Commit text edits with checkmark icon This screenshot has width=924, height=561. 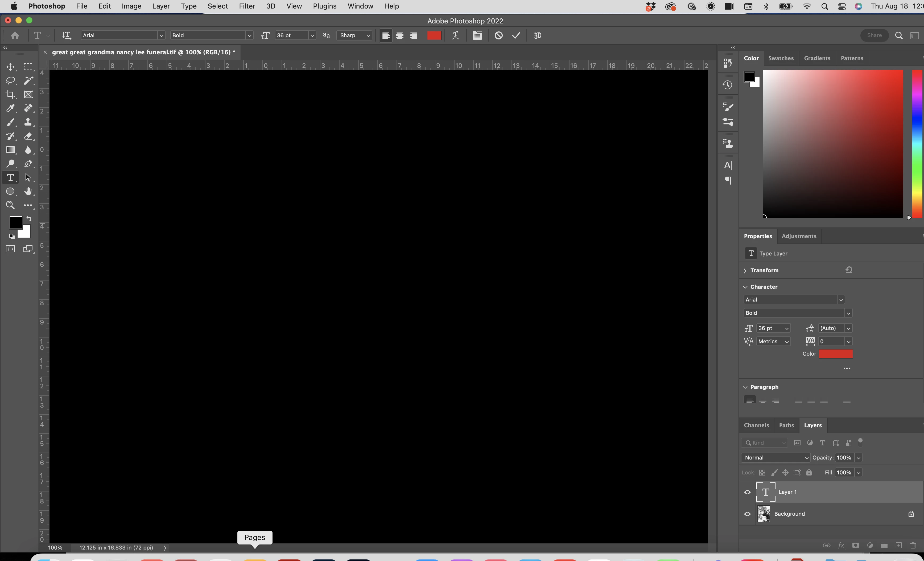[x=516, y=35]
